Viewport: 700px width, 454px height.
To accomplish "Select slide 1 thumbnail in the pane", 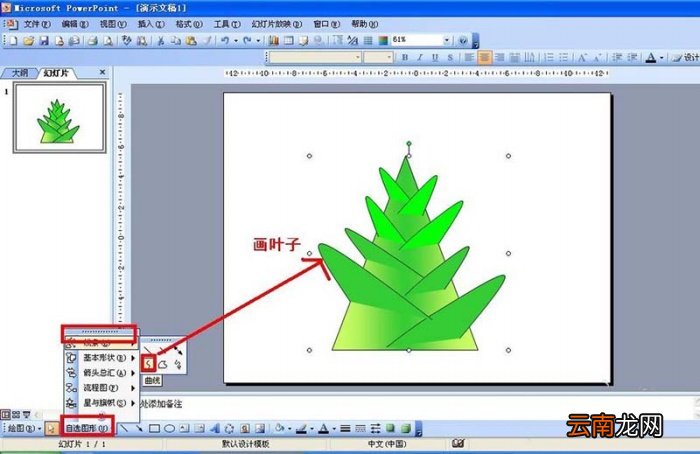I will (59, 117).
